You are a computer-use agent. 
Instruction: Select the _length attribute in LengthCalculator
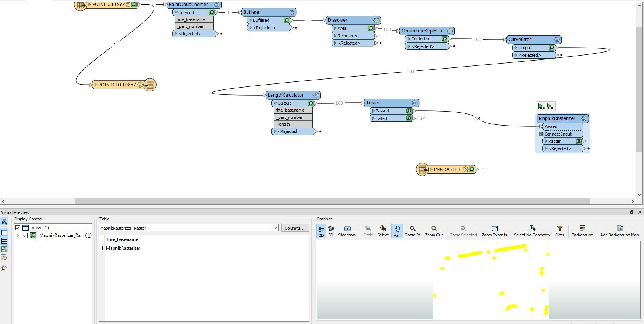tap(293, 124)
